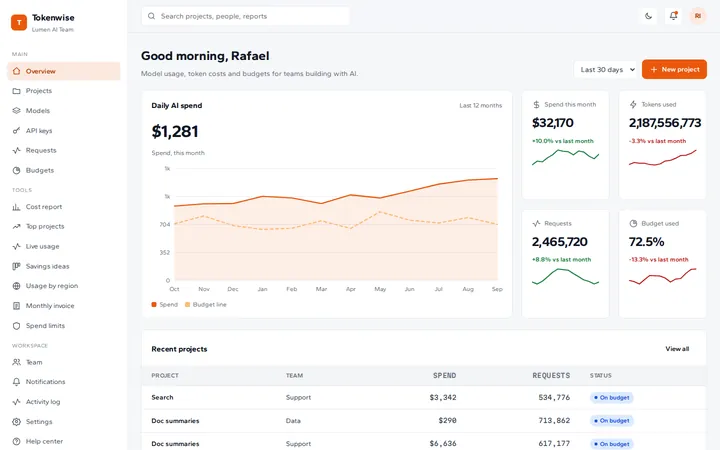Click the Spend limits shield icon
This screenshot has height=450, width=720.
[17, 326]
